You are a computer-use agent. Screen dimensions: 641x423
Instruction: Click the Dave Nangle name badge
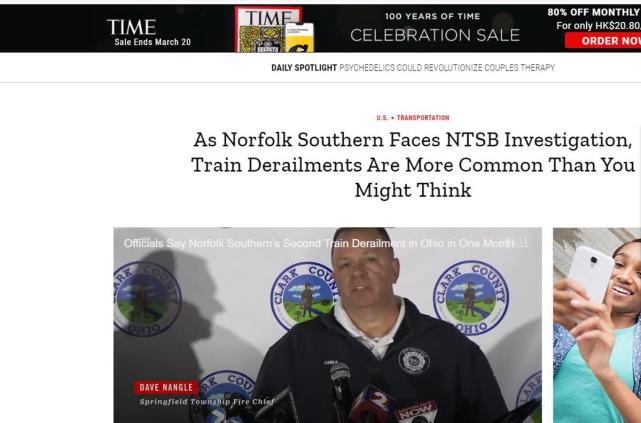pyautogui.click(x=166, y=387)
